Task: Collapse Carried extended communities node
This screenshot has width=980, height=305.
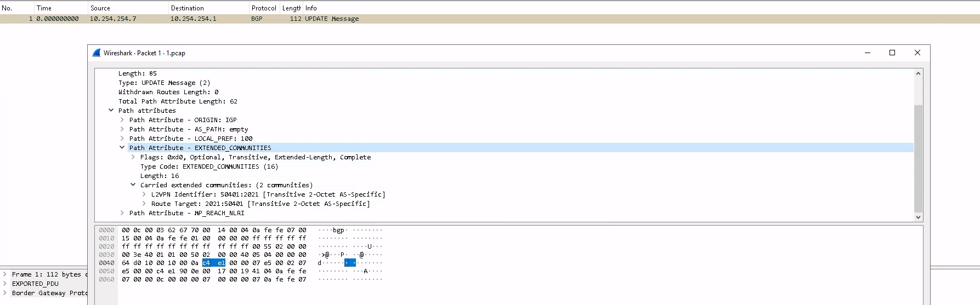Action: click(133, 185)
